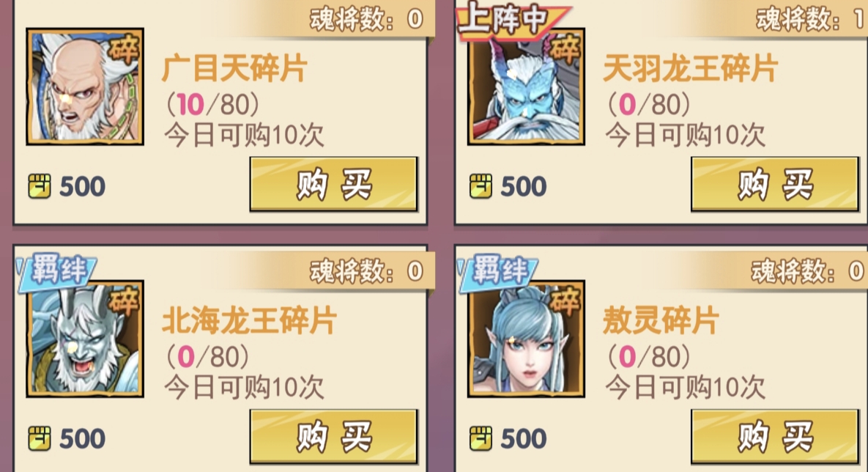Buy 敖灵碎片 with the 购买 button
868x472 pixels.
(x=775, y=437)
